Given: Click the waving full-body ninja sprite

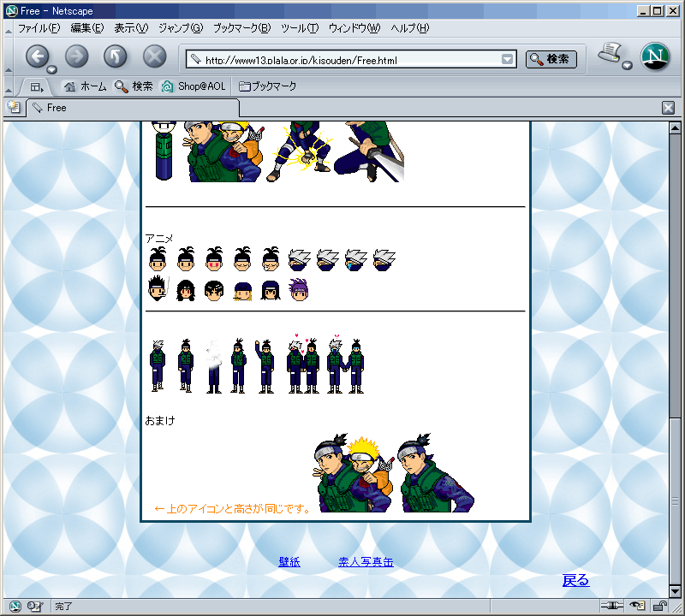Looking at the screenshot, I should tap(265, 367).
